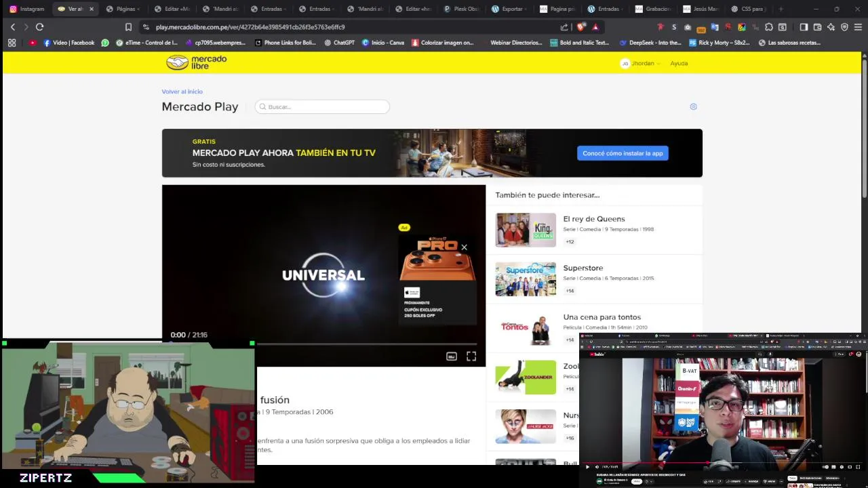Image resolution: width=868 pixels, height=488 pixels.
Task: Open the Mercado Play settings gear
Action: tap(693, 106)
